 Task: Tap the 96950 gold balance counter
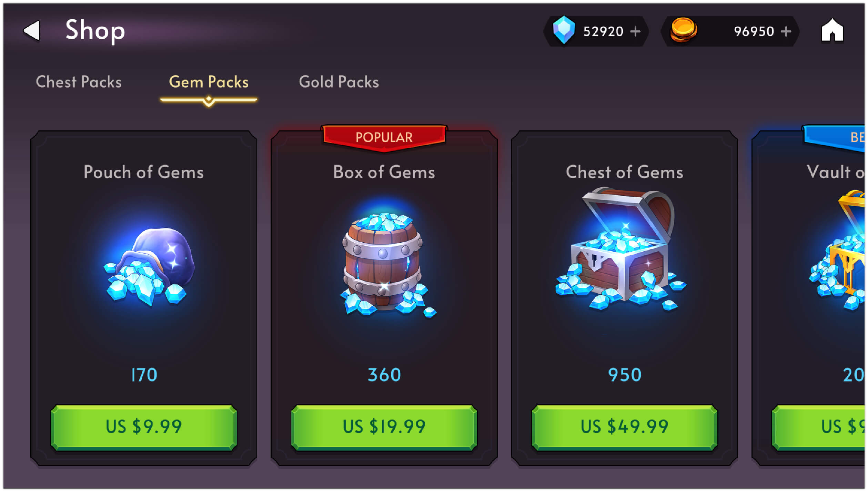coord(754,31)
